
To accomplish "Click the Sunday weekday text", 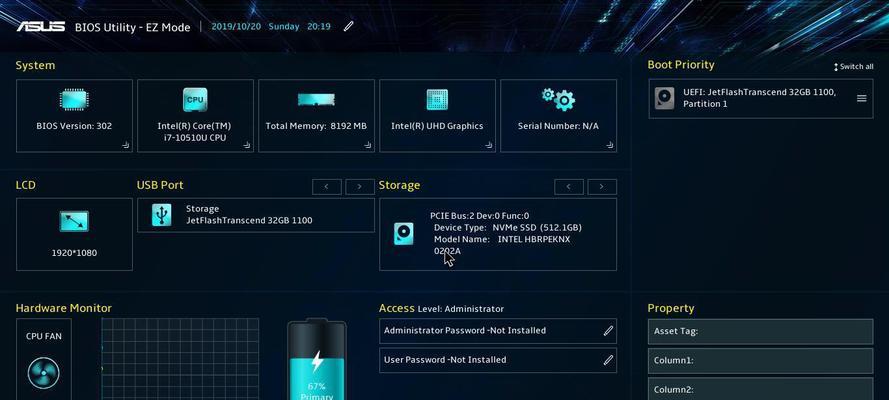I will pyautogui.click(x=284, y=26).
